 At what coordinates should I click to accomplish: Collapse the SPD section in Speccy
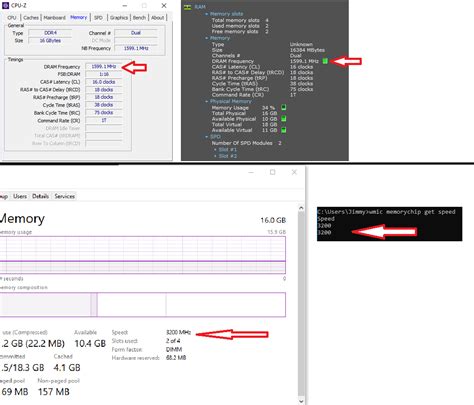pos(207,137)
